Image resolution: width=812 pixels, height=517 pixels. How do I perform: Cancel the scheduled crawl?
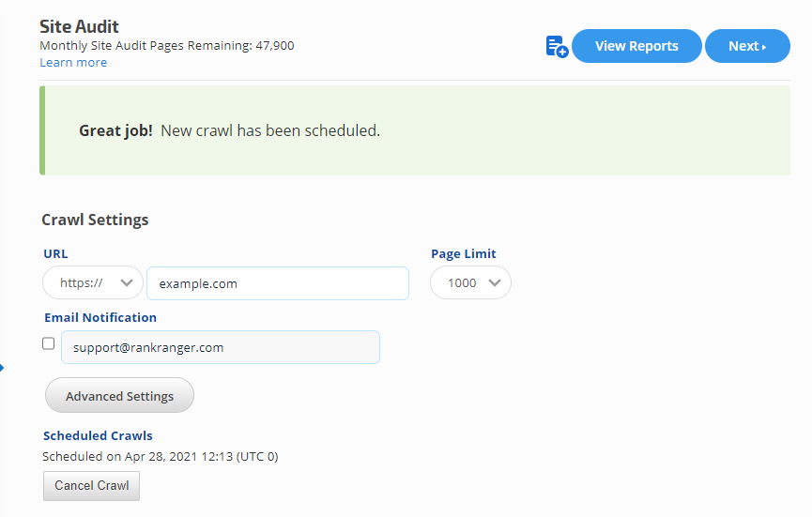[92, 486]
